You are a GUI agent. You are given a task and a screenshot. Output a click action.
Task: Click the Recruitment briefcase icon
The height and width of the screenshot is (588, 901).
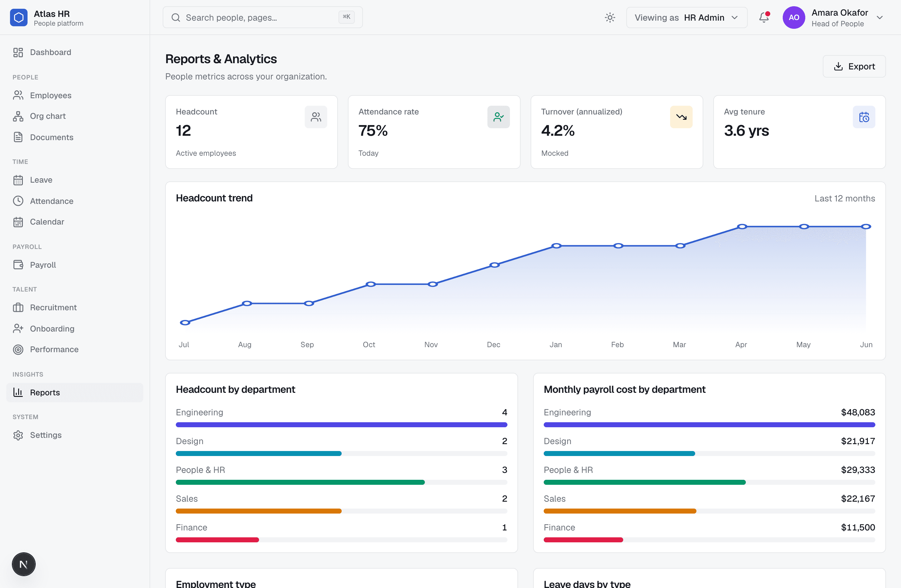pyautogui.click(x=18, y=308)
